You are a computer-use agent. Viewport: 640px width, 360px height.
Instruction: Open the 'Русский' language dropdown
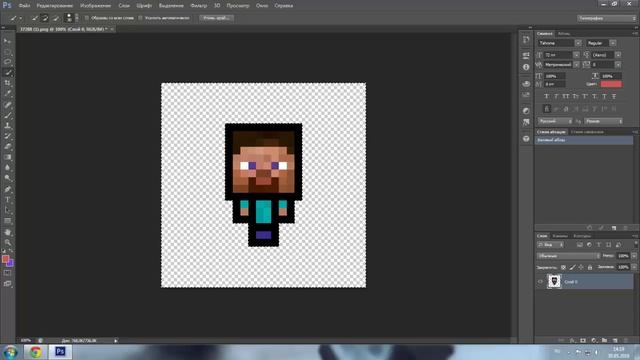555,121
